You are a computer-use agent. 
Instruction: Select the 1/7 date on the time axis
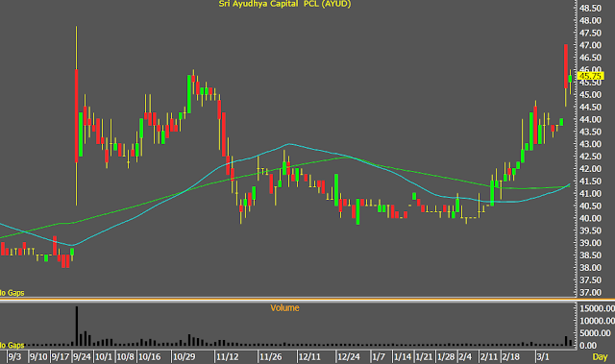(379, 357)
